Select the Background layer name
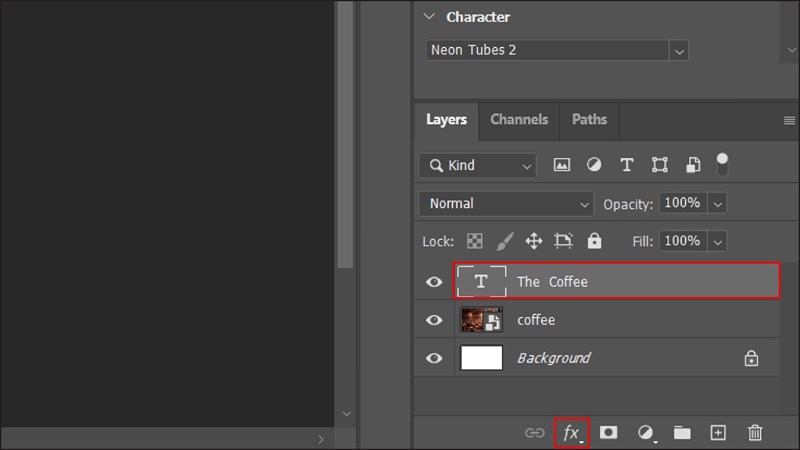The width and height of the screenshot is (800, 450). click(554, 358)
